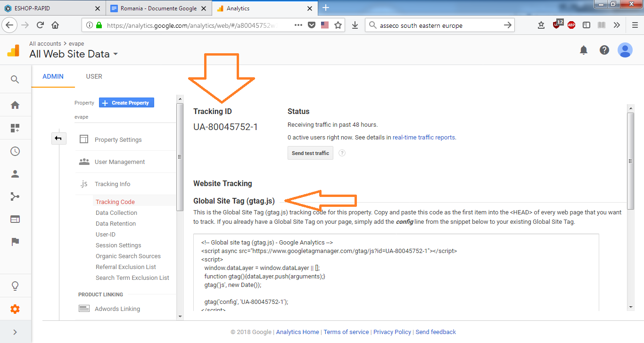Open the Search reports magnifier icon
The height and width of the screenshot is (343, 644).
pyautogui.click(x=15, y=80)
